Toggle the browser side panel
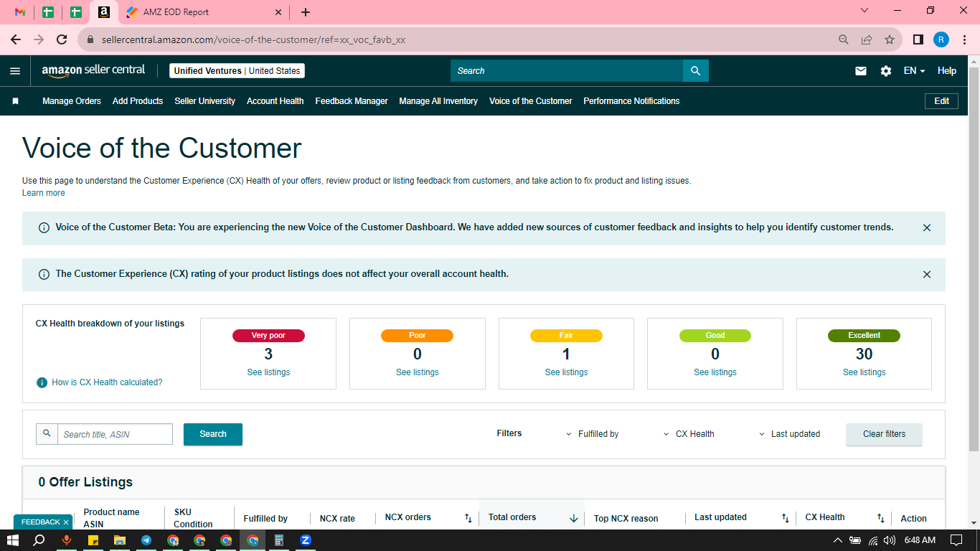980x551 pixels. (x=918, y=39)
